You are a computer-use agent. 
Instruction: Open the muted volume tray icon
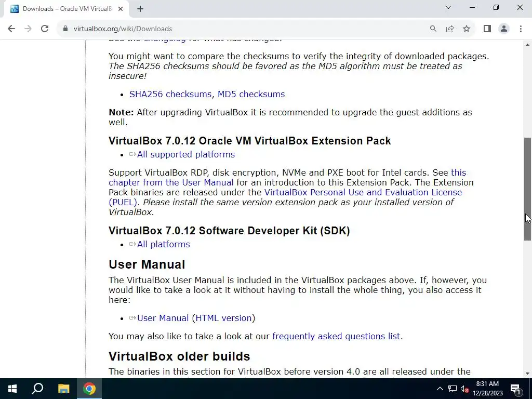(x=465, y=389)
